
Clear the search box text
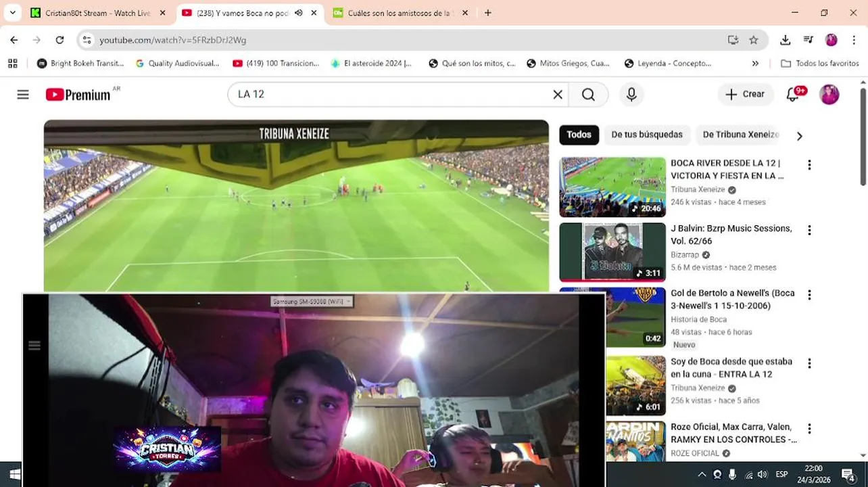pos(558,95)
